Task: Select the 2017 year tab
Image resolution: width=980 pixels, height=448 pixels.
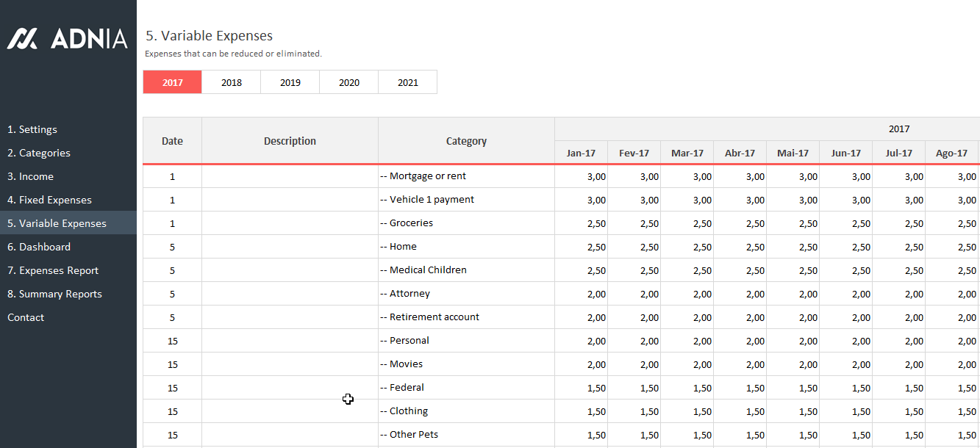Action: (172, 82)
